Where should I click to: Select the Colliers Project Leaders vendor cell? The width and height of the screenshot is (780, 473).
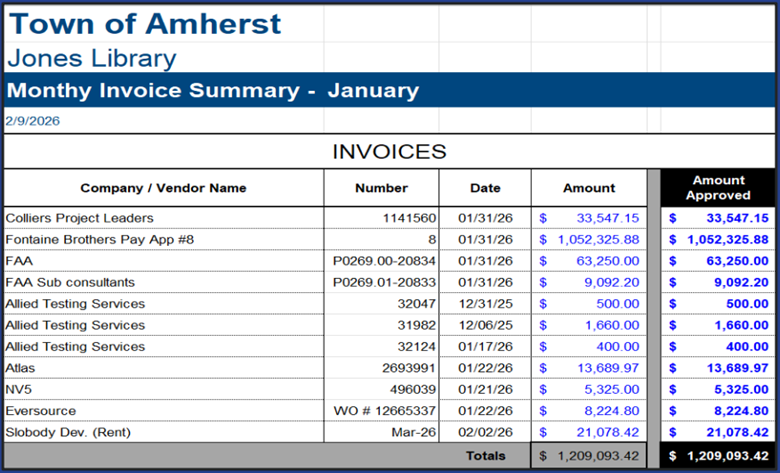tap(80, 218)
